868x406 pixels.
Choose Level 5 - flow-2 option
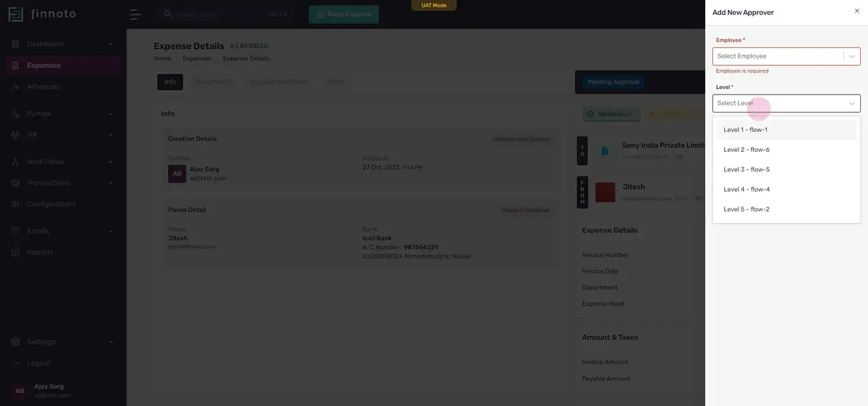pos(787,209)
